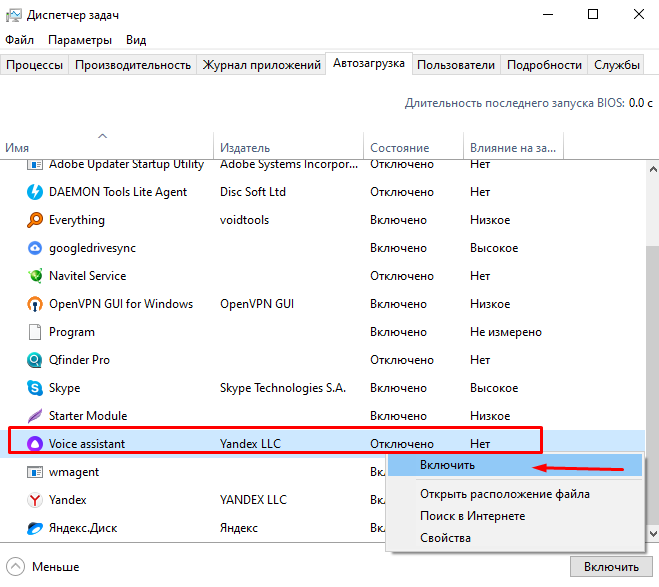Screen dimensions: 659x587
Task: Click the scrollbar up arrow
Action: click(x=653, y=170)
